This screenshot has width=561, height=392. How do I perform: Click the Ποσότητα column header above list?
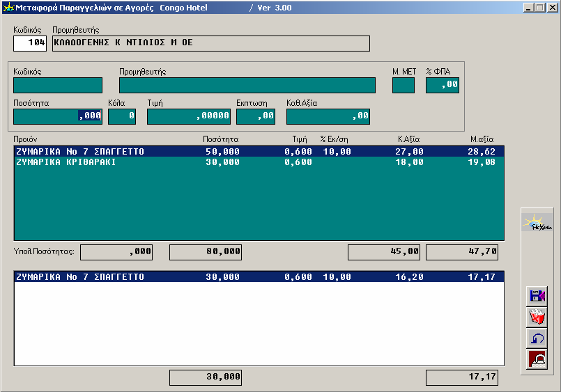(220, 139)
